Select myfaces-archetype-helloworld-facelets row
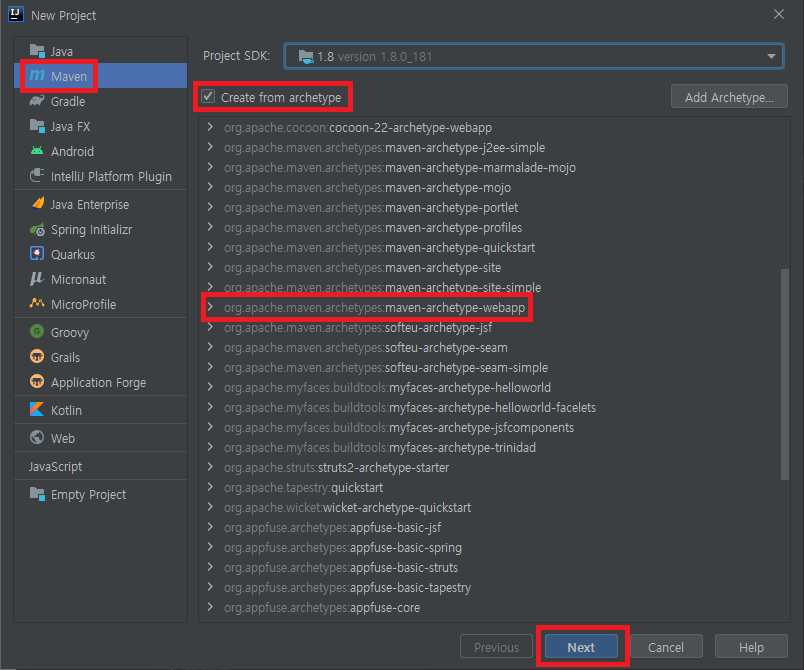The height and width of the screenshot is (670, 804). (x=494, y=407)
